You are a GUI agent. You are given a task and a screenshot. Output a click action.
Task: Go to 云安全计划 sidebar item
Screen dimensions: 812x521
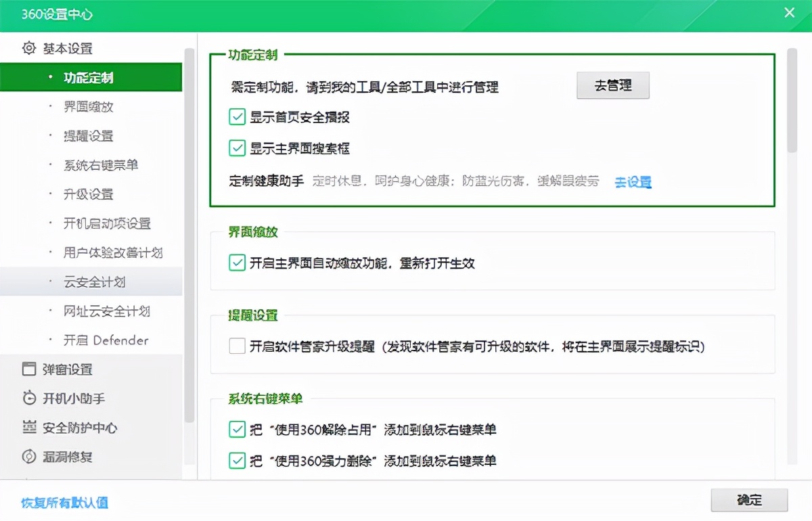(x=95, y=281)
